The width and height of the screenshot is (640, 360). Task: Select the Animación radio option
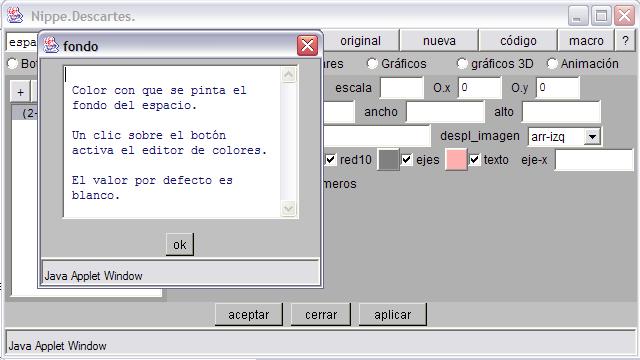pyautogui.click(x=552, y=64)
